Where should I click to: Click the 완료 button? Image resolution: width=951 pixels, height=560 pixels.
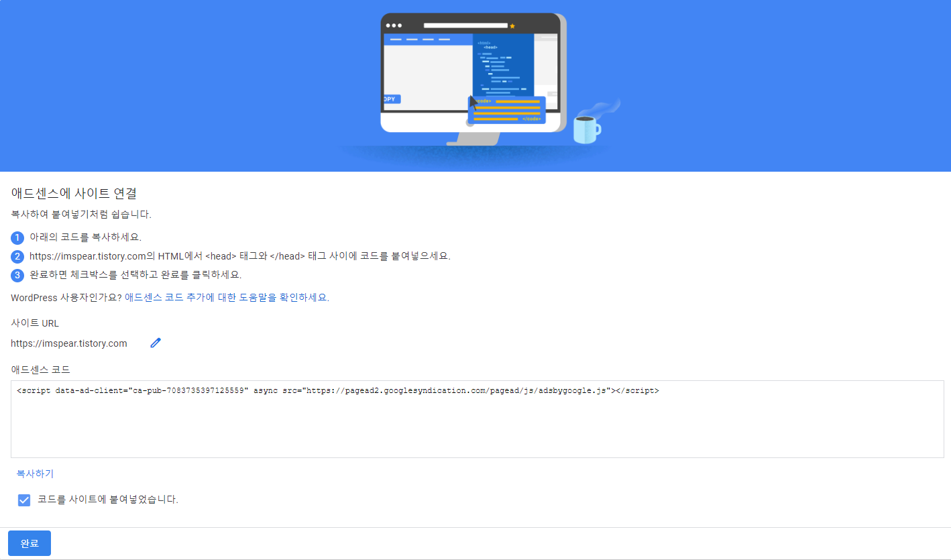pyautogui.click(x=30, y=543)
